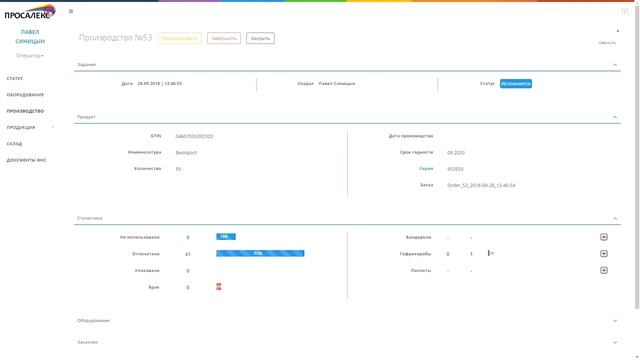
Task: Click the Отпечатано progress bar
Action: point(260,253)
